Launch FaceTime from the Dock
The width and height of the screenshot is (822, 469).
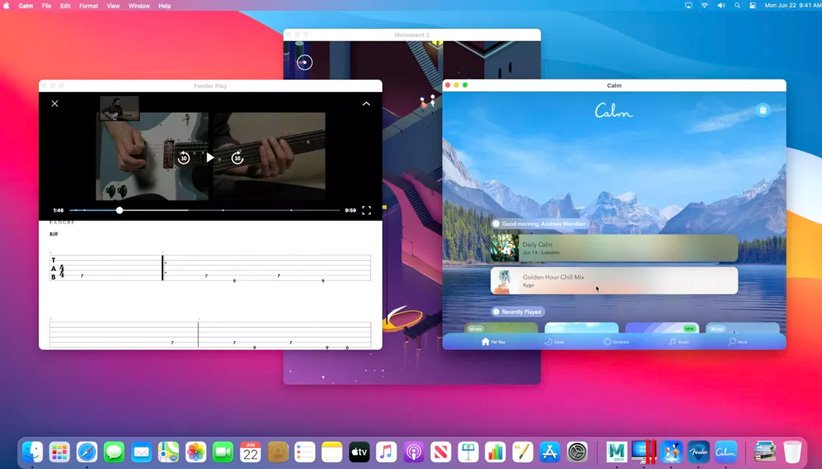[x=223, y=452]
